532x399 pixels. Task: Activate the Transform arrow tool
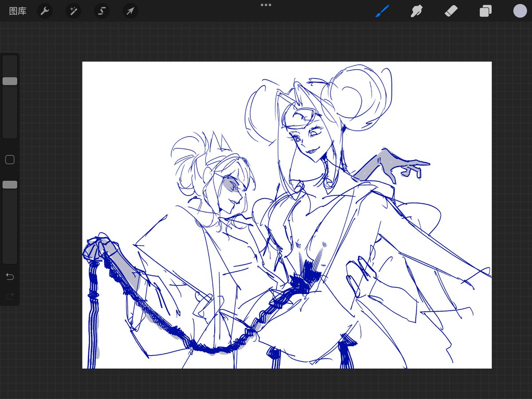pyautogui.click(x=130, y=11)
